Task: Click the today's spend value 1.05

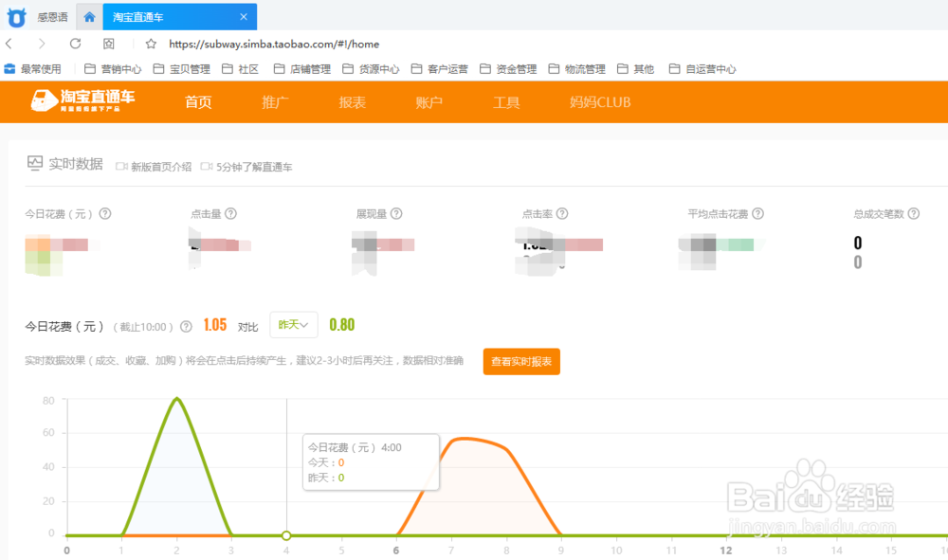Action: (x=214, y=325)
